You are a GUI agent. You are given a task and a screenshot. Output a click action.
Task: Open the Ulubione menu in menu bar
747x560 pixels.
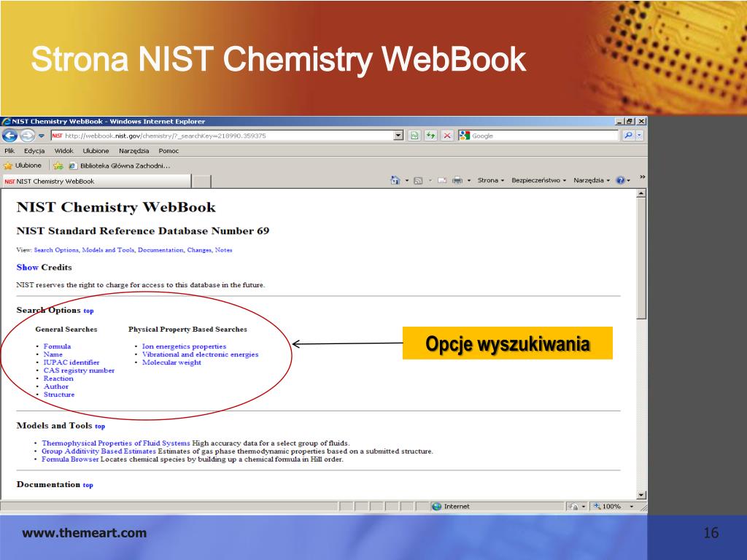[x=96, y=151]
